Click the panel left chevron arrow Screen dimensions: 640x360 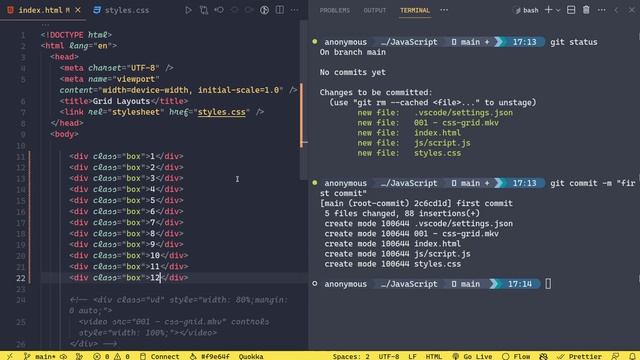pyautogui.click(x=616, y=10)
